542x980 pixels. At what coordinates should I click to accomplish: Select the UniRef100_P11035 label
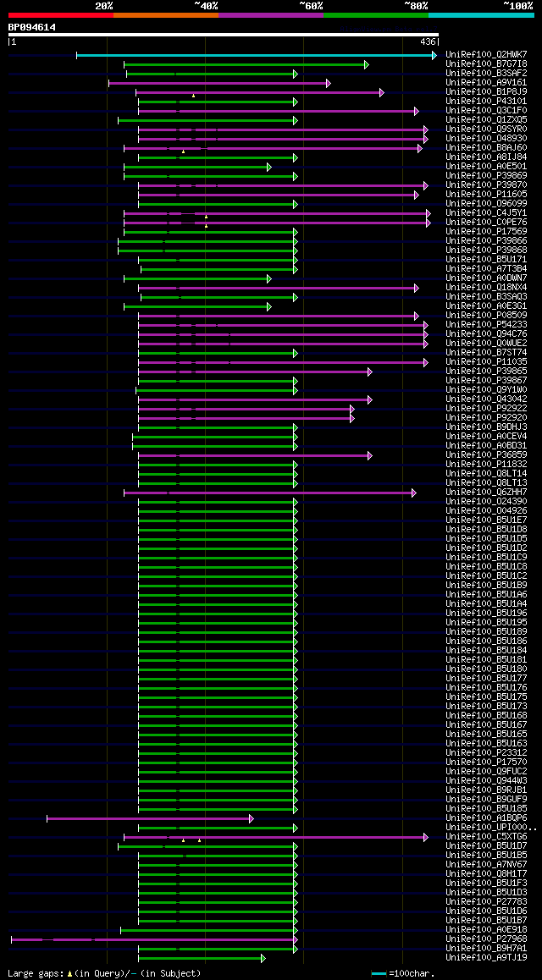pyautogui.click(x=486, y=362)
